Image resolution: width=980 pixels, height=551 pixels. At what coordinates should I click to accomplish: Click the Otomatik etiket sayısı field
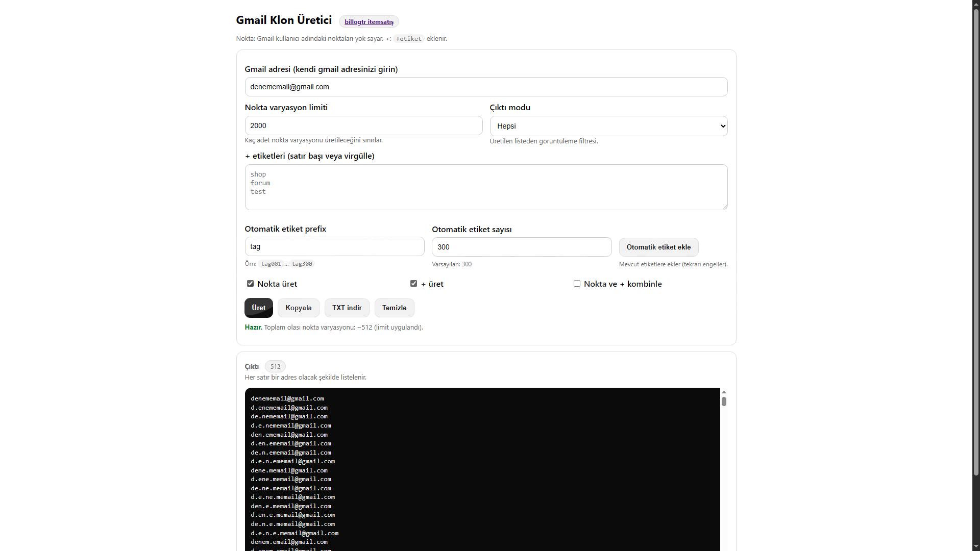[522, 247]
